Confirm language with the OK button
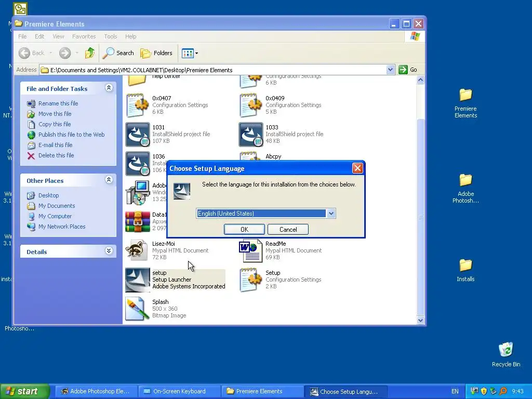The image size is (532, 399). click(x=244, y=229)
